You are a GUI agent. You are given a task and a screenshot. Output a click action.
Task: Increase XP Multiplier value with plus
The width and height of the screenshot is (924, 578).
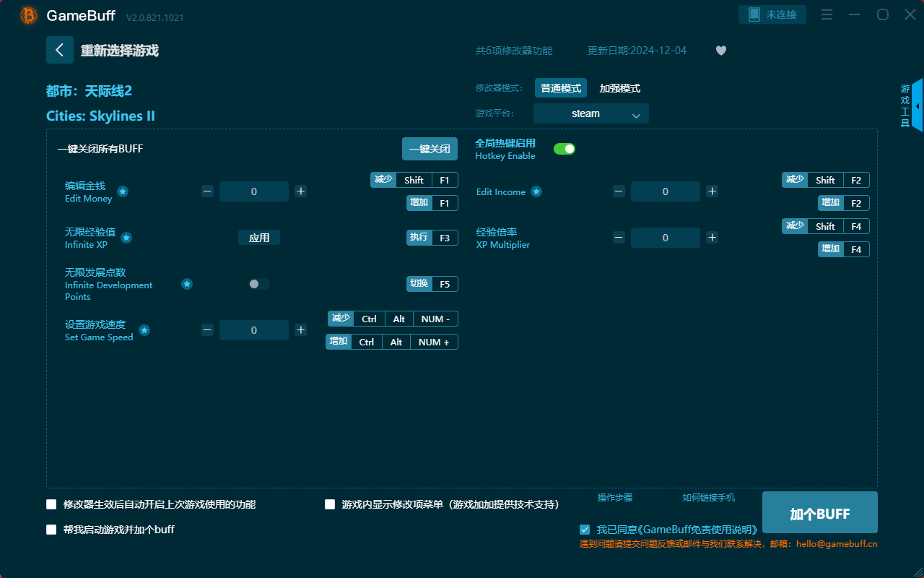click(712, 238)
